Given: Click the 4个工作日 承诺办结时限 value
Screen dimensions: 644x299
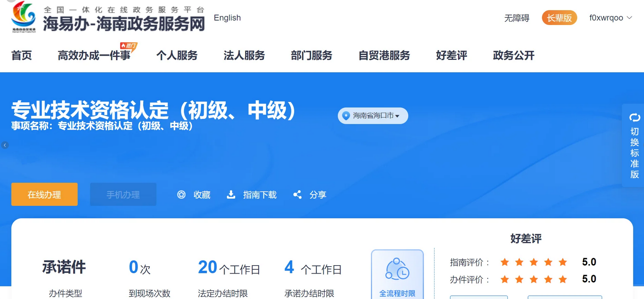Looking at the screenshot, I should tap(313, 268).
